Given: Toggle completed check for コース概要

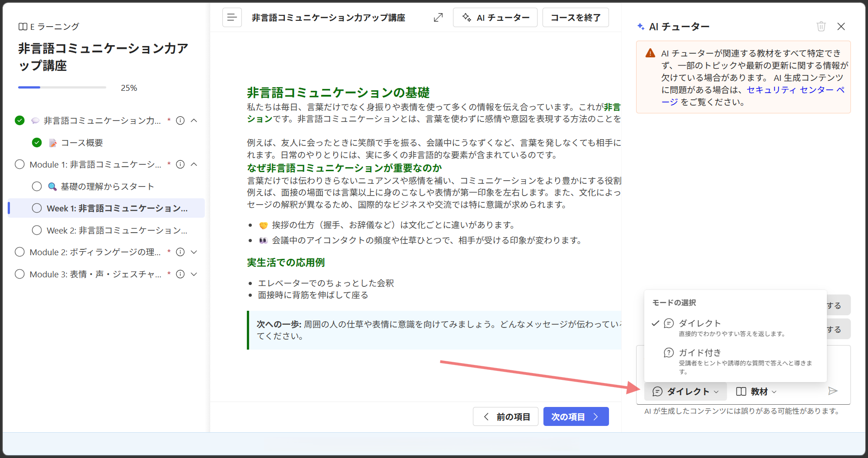Looking at the screenshot, I should tap(37, 143).
